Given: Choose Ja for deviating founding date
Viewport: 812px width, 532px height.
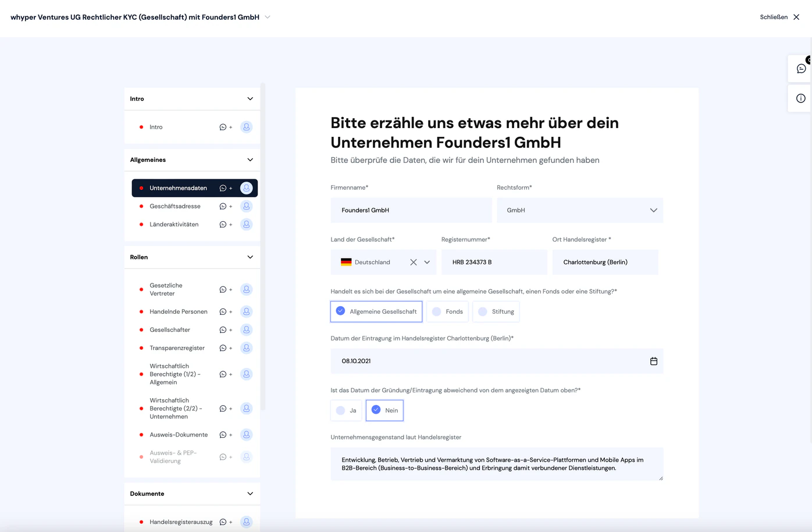Looking at the screenshot, I should pyautogui.click(x=346, y=410).
